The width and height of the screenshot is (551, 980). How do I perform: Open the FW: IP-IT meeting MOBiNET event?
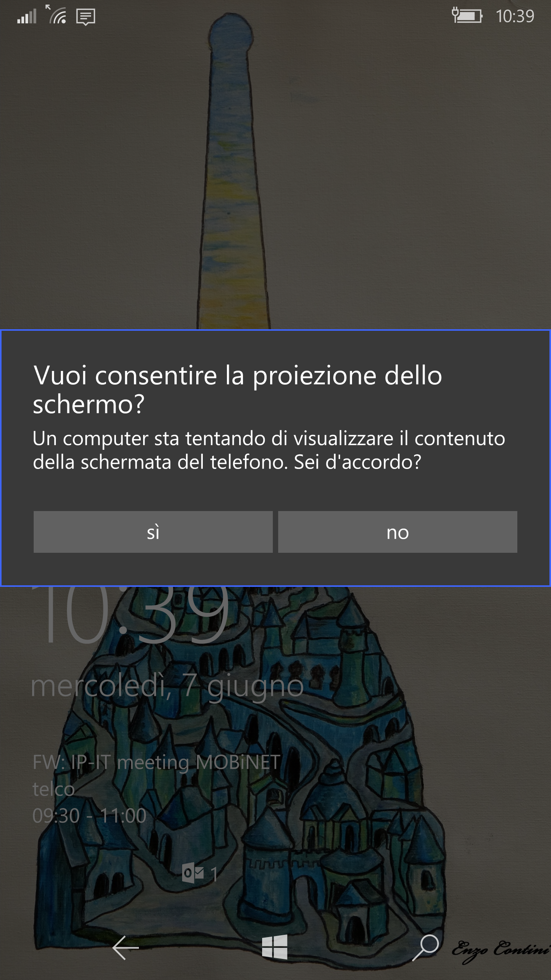[156, 762]
